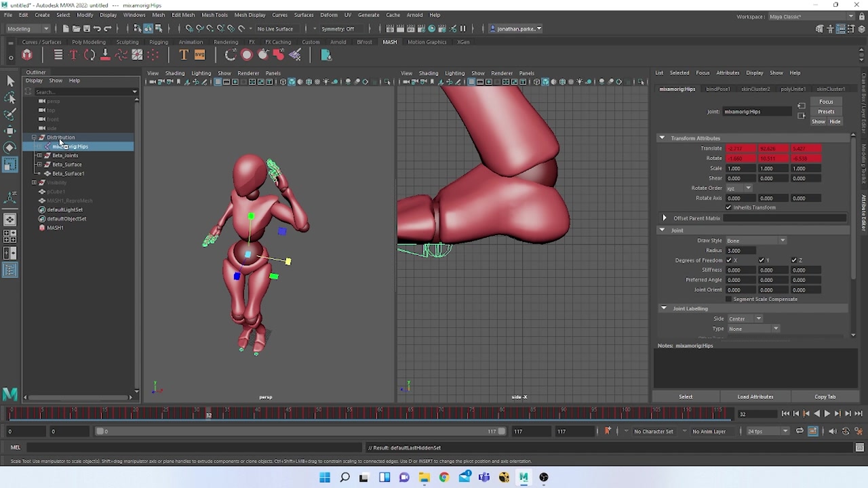Select the Move tool in toolbox
The image size is (868, 488).
pyautogui.click(x=10, y=131)
